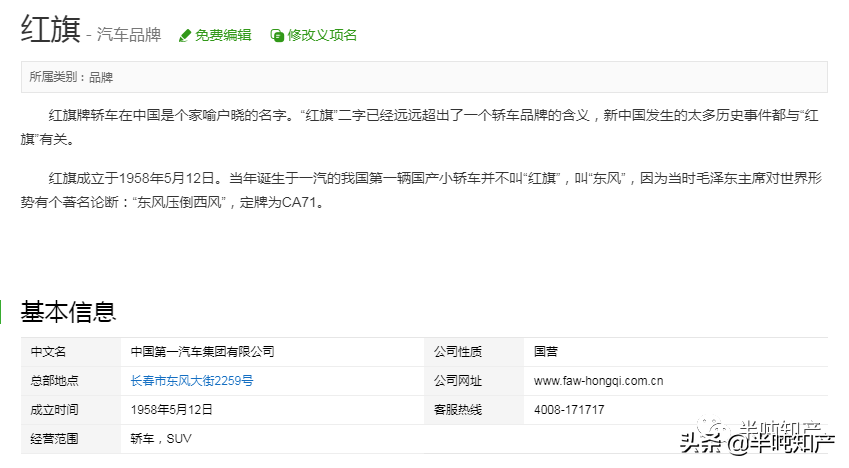Click the paragraph starting 红旗牌轿车在中国
This screenshot has height=468, width=849.
pos(420,127)
